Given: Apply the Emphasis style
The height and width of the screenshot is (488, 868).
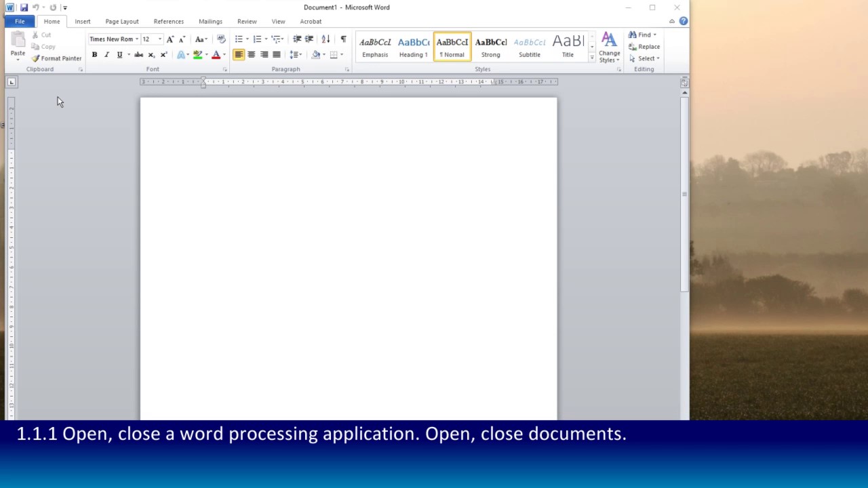Looking at the screenshot, I should (x=375, y=47).
